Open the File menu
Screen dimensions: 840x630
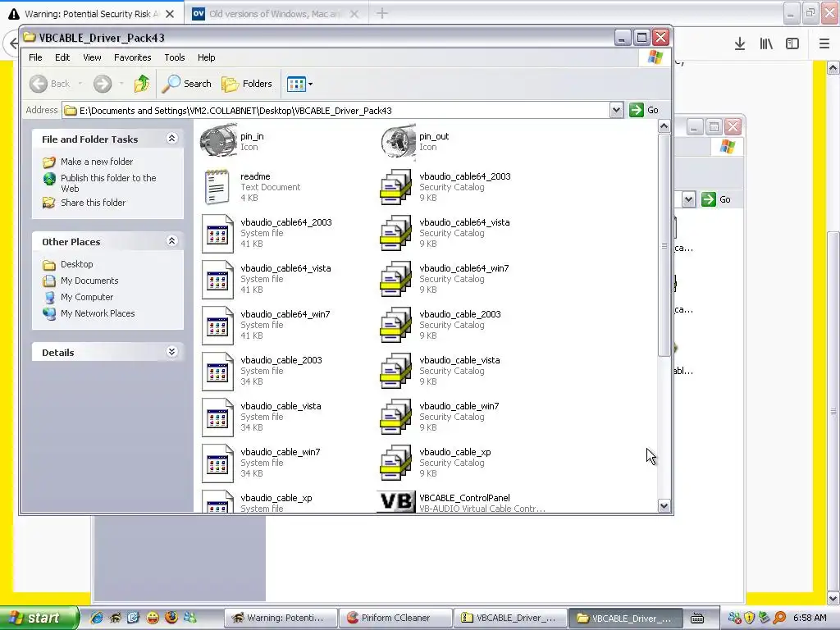pyautogui.click(x=35, y=57)
